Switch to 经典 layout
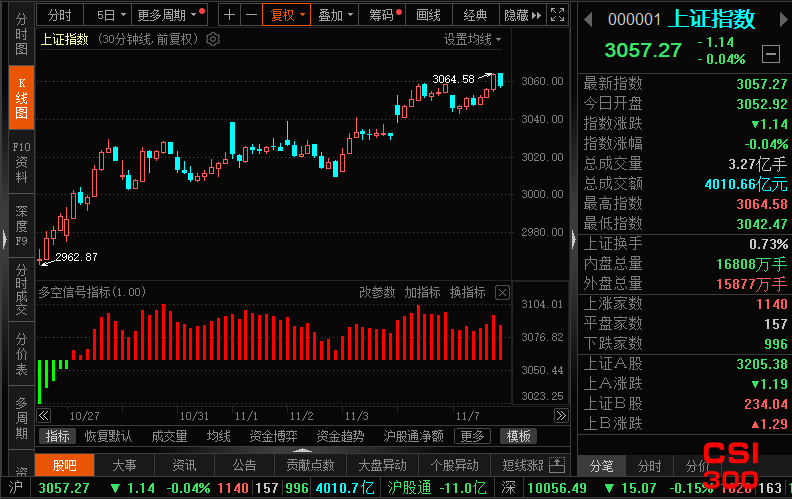The width and height of the screenshot is (792, 499). tap(475, 15)
